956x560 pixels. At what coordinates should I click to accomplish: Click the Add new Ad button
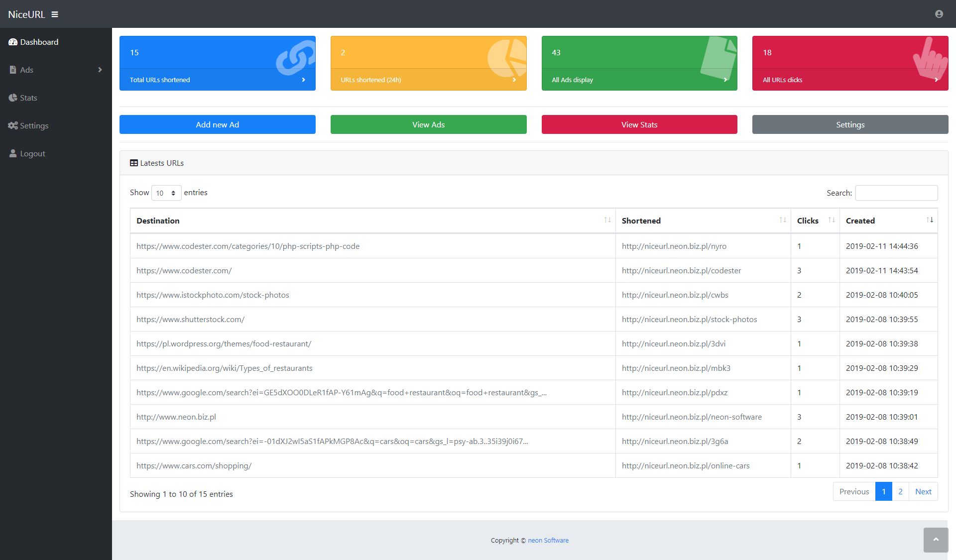(217, 125)
